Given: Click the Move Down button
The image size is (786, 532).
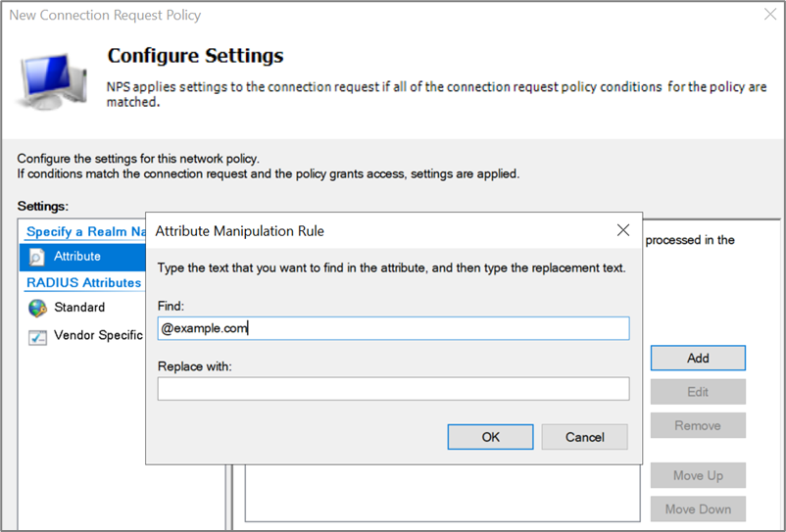Looking at the screenshot, I should point(698,509).
